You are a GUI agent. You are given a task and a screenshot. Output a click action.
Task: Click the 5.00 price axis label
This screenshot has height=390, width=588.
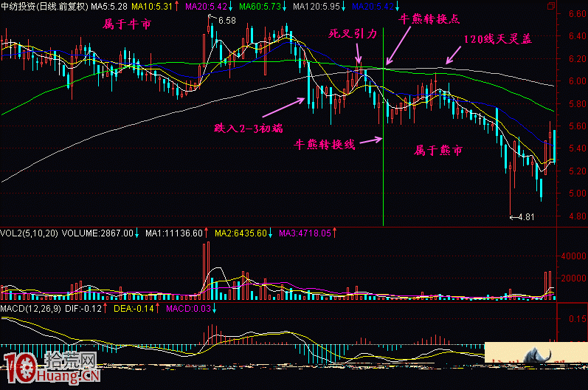click(x=577, y=194)
